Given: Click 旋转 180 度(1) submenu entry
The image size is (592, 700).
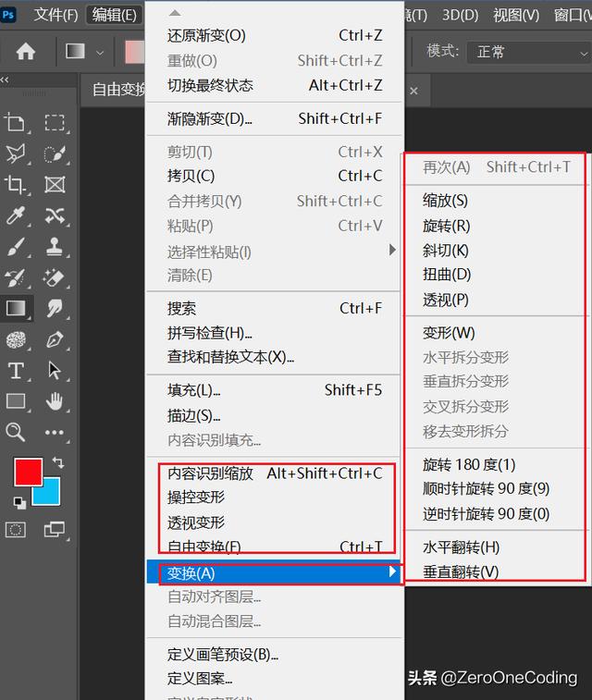Looking at the screenshot, I should (x=469, y=464).
